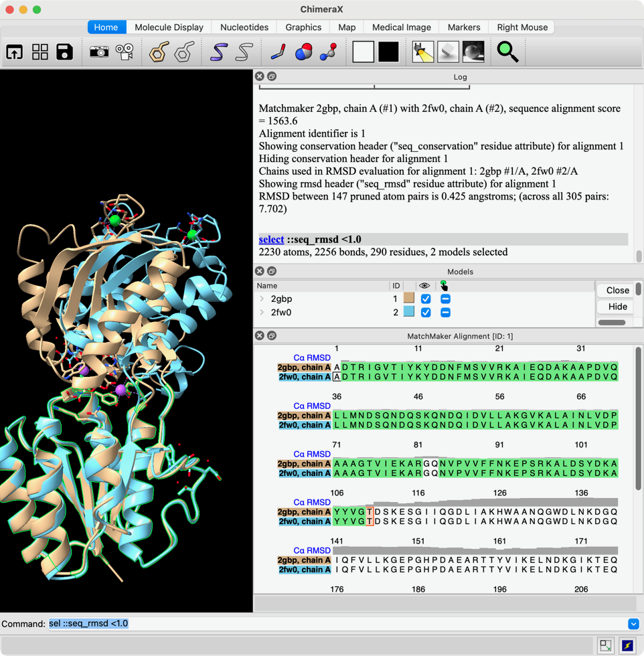Toggle selection state for 2gbp model
The image size is (644, 656).
445,299
